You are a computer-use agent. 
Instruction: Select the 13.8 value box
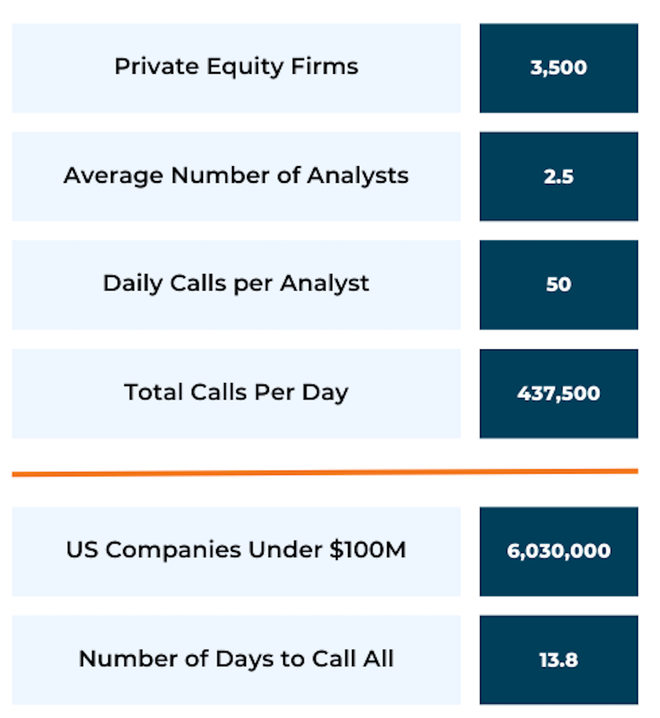point(559,660)
